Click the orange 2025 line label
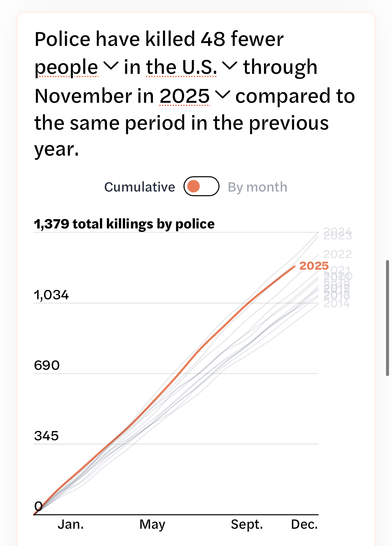Viewport: 392px width, 546px height. [x=314, y=266]
